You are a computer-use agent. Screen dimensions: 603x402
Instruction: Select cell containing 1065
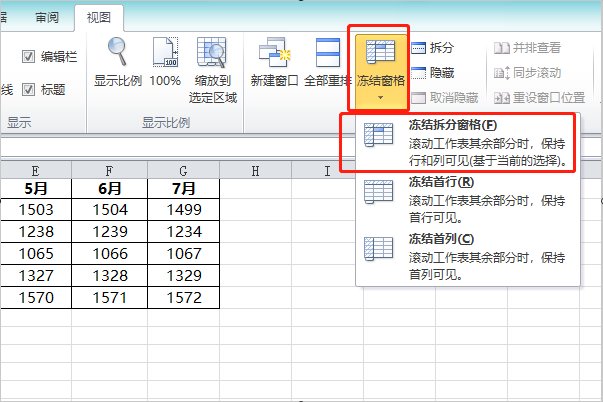click(36, 254)
